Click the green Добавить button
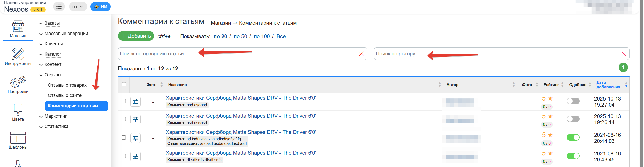The width and height of the screenshot is (644, 167). [x=136, y=36]
